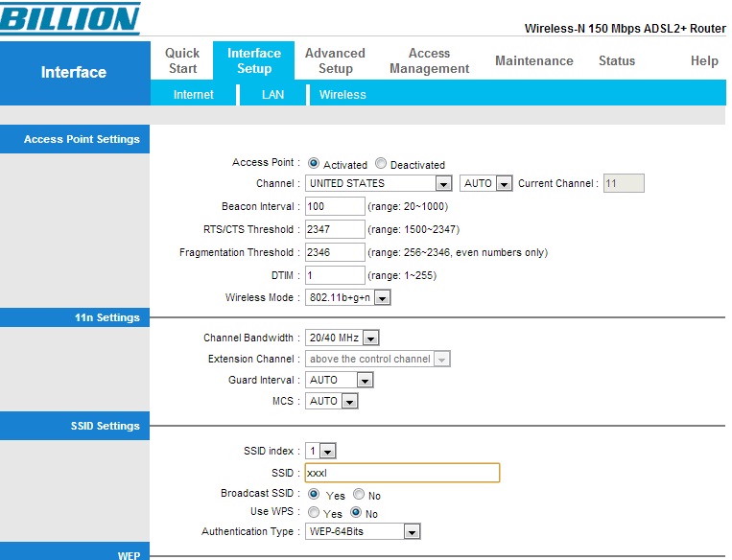This screenshot has width=732, height=560.
Task: Open Access Management tab
Action: click(x=430, y=60)
